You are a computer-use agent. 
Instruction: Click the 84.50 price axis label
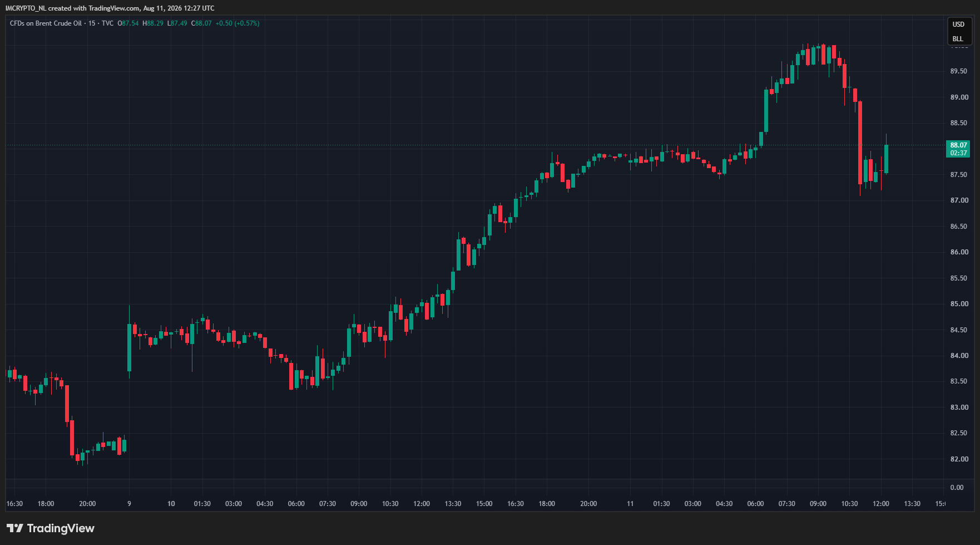958,330
